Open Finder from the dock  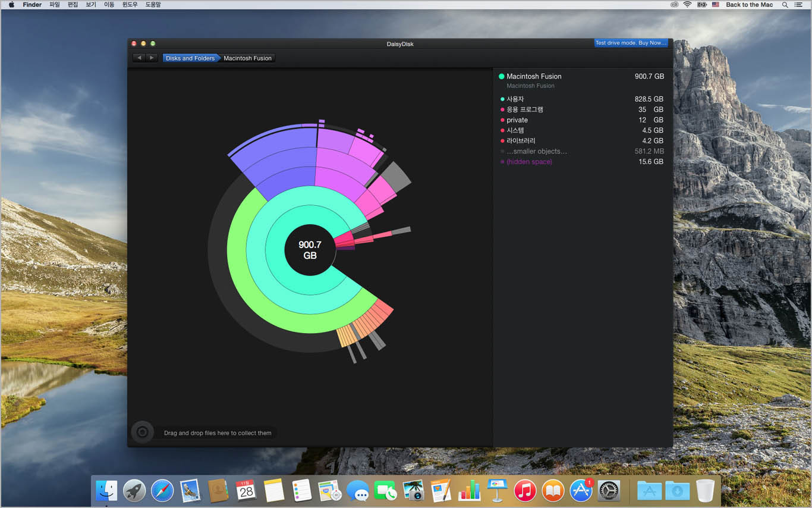[107, 491]
